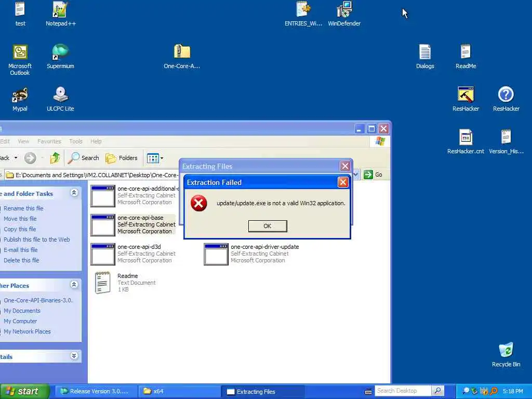The width and height of the screenshot is (532, 399).
Task: Select one-core-api-base file icon
Action: (102, 224)
